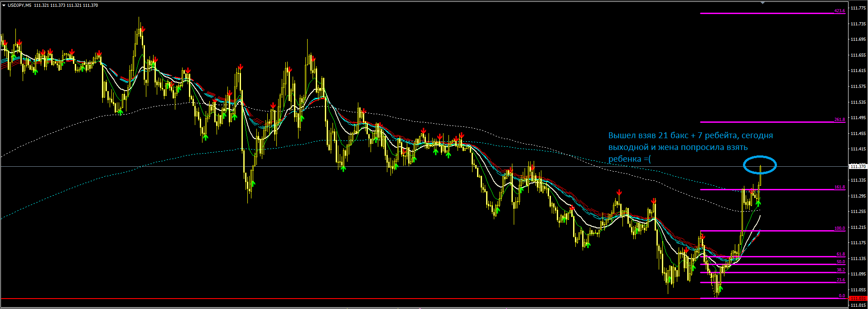The image size is (868, 309).
Task: Select the 161.8 Fibonacci level label
Action: click(839, 187)
